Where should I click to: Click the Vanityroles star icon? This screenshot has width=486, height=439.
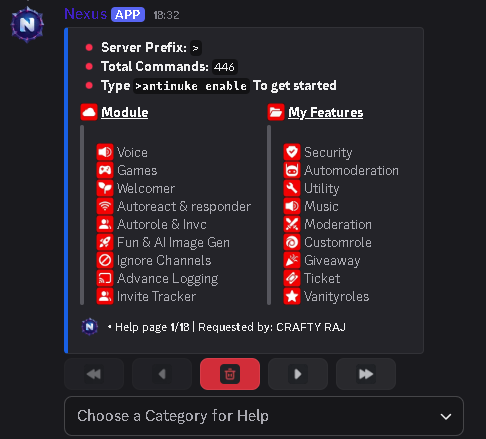click(292, 296)
